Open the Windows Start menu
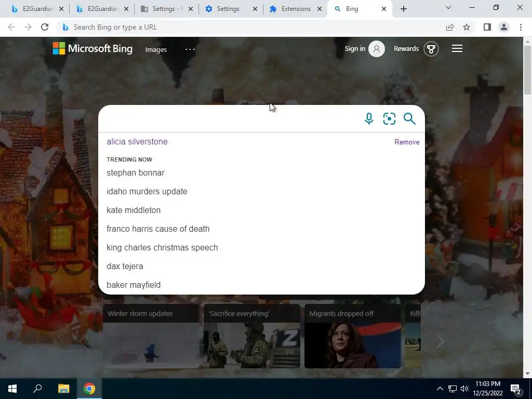 [12, 389]
